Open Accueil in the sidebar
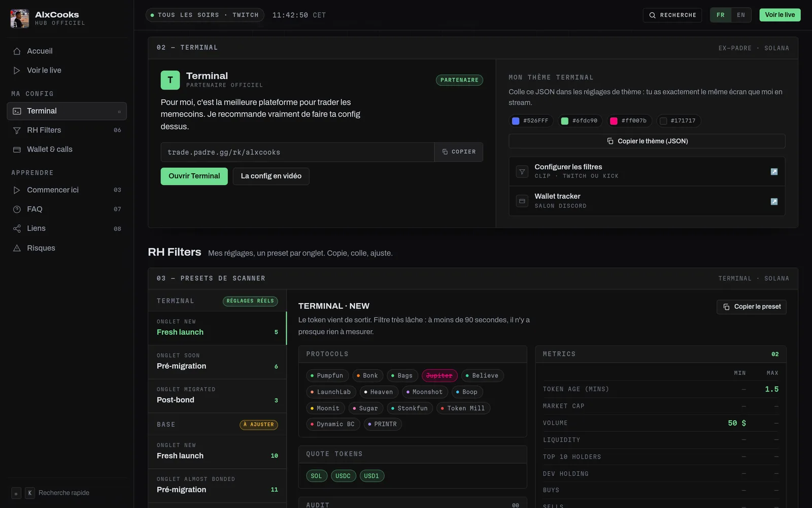 pyautogui.click(x=66, y=51)
